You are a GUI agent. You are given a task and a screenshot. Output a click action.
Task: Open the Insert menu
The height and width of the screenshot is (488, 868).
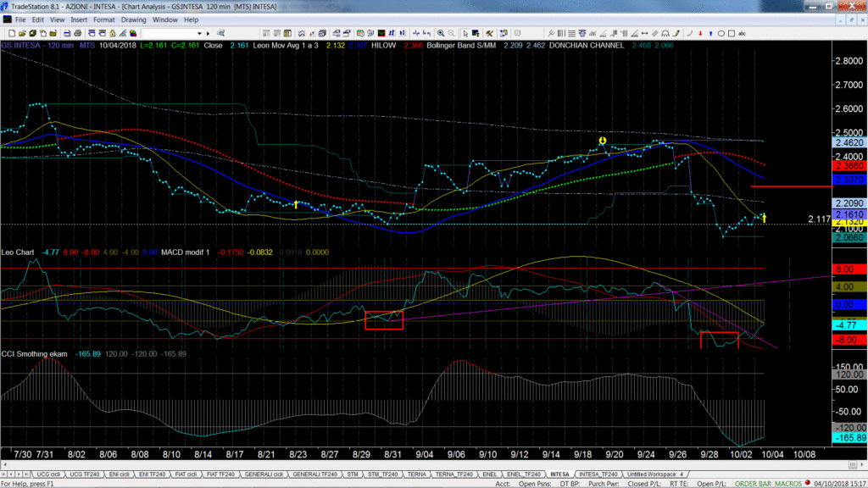79,20
